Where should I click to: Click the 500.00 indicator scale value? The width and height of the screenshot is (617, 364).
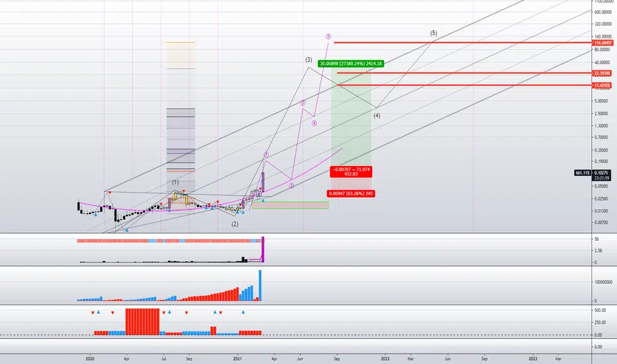(600, 310)
